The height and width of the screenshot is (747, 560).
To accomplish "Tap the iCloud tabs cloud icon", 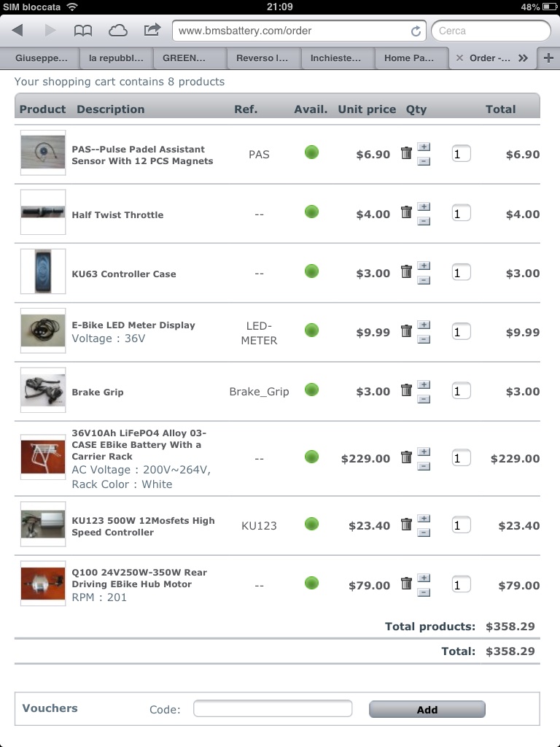I will point(117,31).
